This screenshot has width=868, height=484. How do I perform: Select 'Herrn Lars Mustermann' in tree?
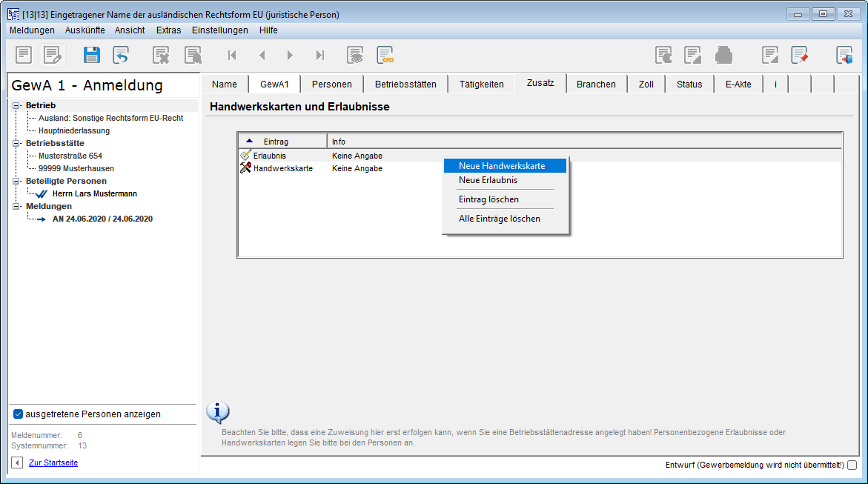[x=94, y=193]
